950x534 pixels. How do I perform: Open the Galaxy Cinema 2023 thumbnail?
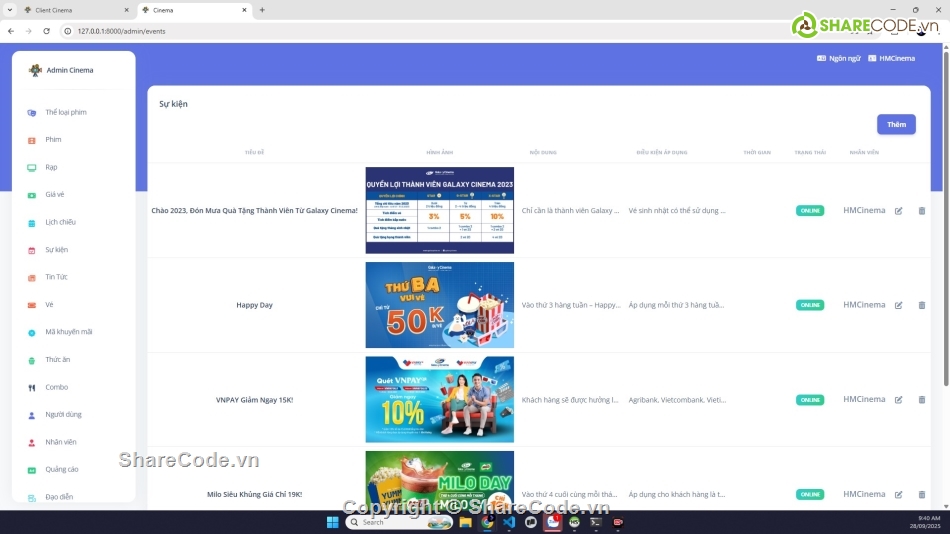pos(439,210)
